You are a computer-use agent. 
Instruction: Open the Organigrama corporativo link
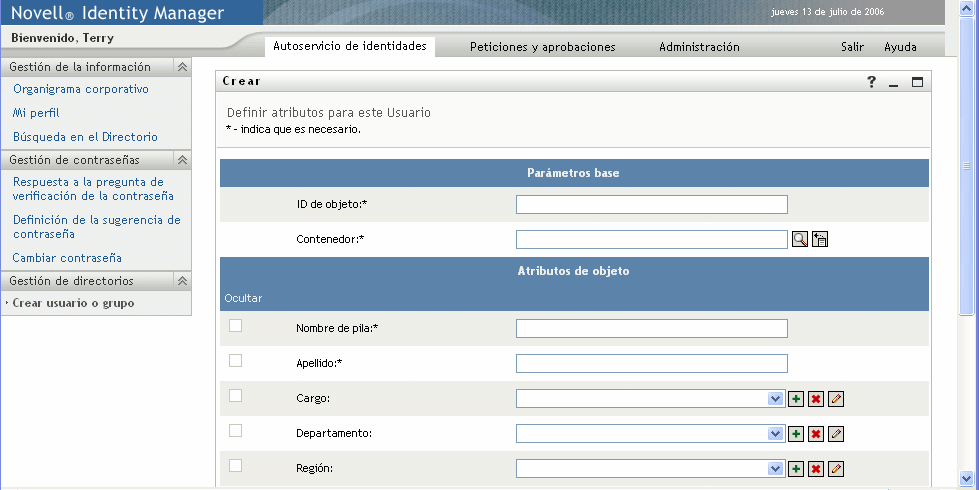pos(81,89)
